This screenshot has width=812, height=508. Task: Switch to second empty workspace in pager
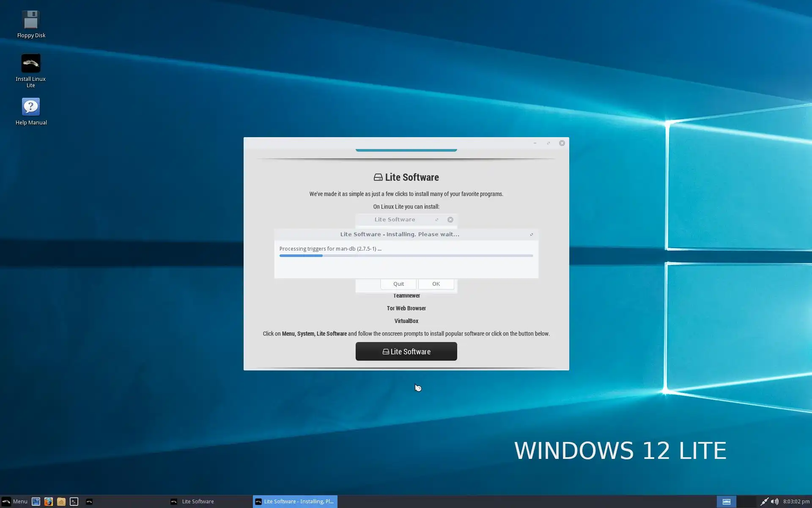tap(746, 502)
